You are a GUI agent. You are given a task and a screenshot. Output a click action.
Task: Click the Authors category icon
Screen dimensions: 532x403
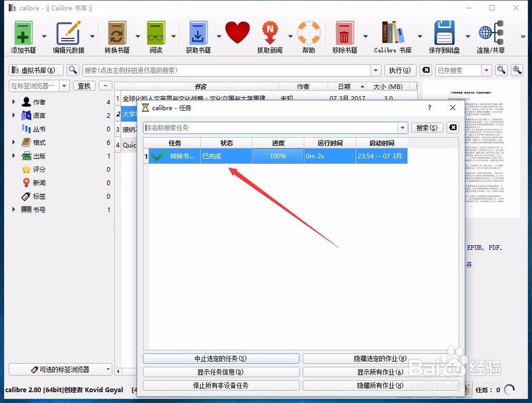26,102
